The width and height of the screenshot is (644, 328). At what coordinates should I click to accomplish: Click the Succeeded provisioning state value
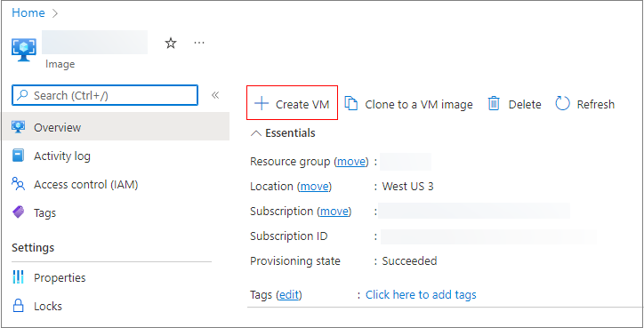point(409,260)
